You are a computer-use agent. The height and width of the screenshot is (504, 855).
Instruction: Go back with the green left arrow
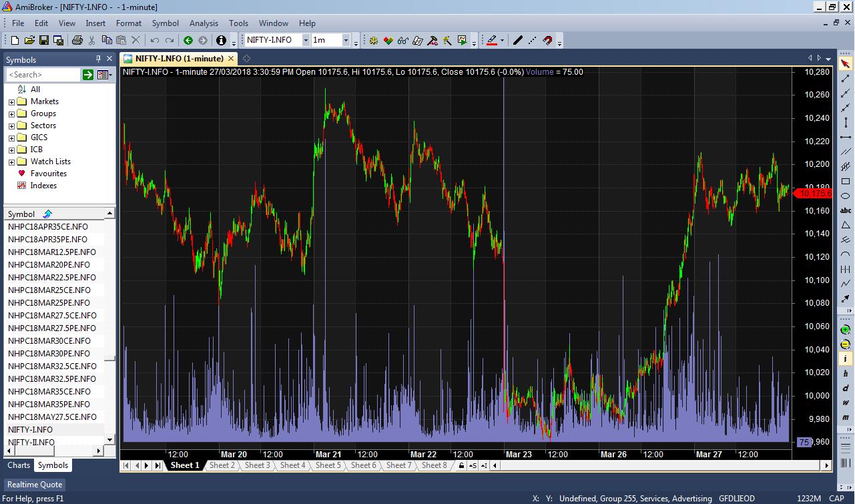click(188, 40)
